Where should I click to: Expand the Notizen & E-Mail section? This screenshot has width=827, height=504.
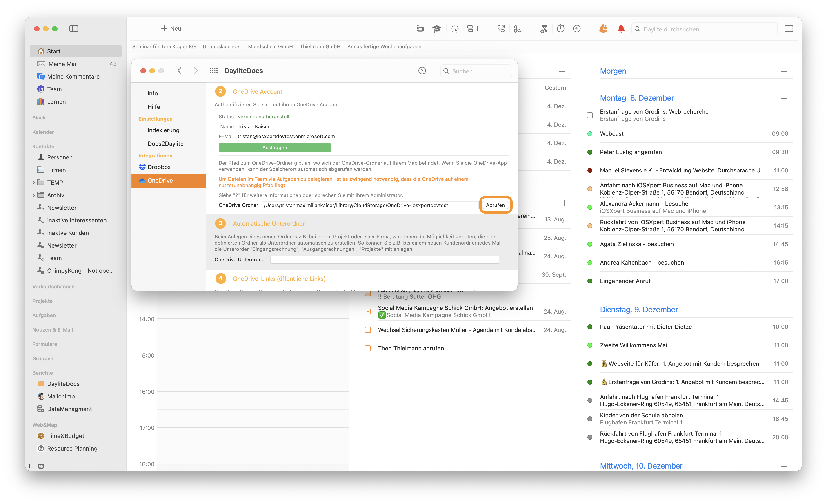click(53, 330)
